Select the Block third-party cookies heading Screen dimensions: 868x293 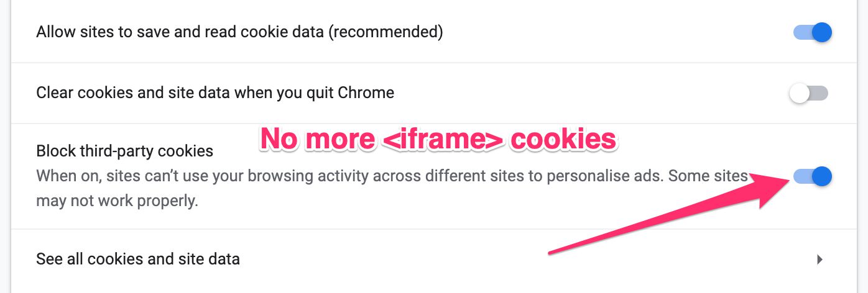pos(124,151)
